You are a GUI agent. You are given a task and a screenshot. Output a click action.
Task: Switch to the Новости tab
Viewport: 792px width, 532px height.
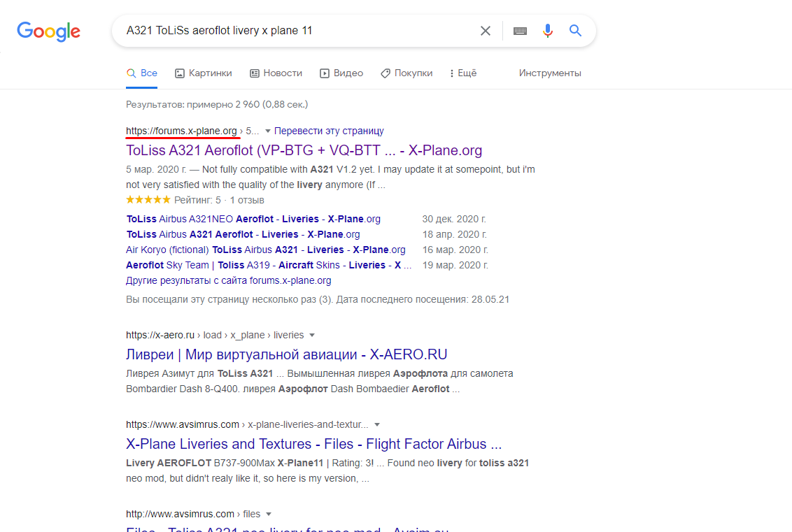coord(276,73)
